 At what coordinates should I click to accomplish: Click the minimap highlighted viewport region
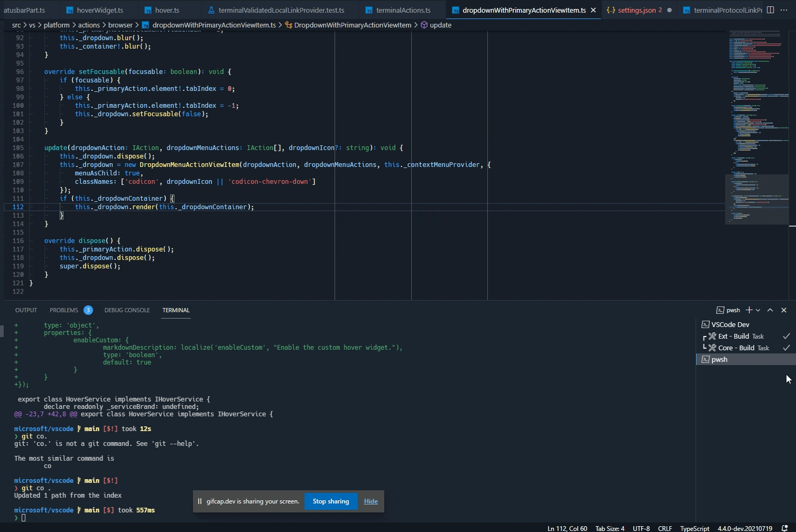(x=756, y=199)
